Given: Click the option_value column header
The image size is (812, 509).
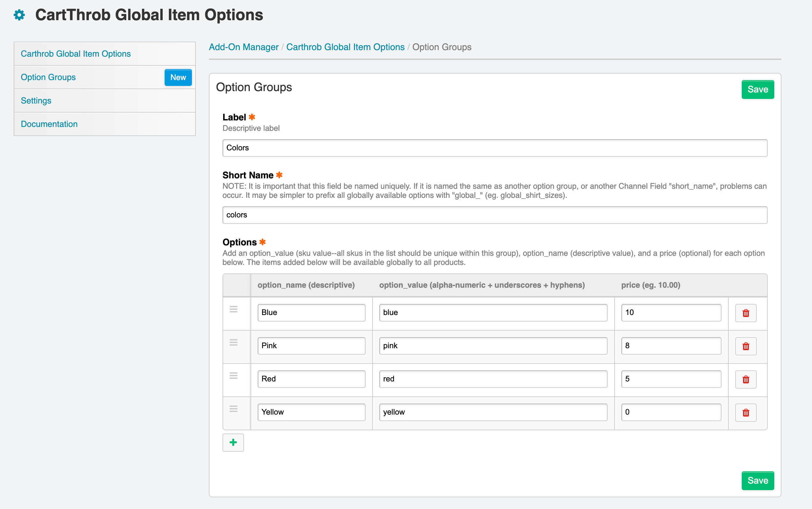Looking at the screenshot, I should pyautogui.click(x=482, y=285).
